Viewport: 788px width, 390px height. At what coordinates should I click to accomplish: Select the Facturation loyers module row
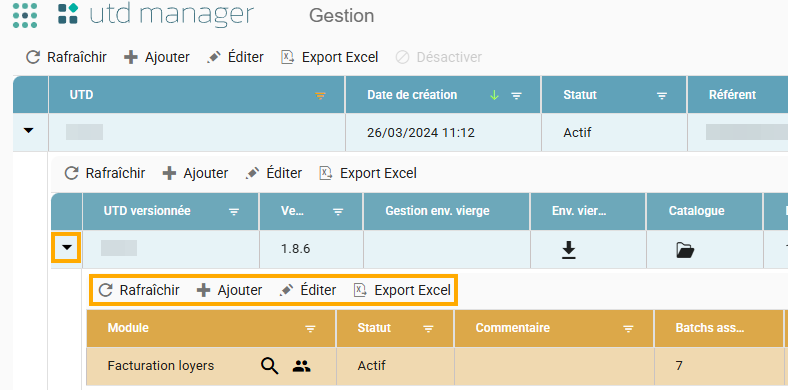[436, 366]
